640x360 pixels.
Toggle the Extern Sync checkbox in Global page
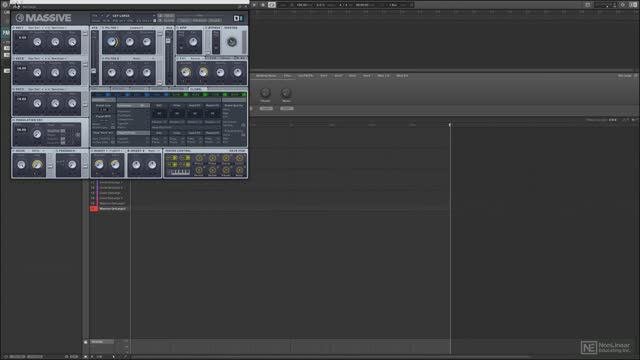(x=113, y=127)
